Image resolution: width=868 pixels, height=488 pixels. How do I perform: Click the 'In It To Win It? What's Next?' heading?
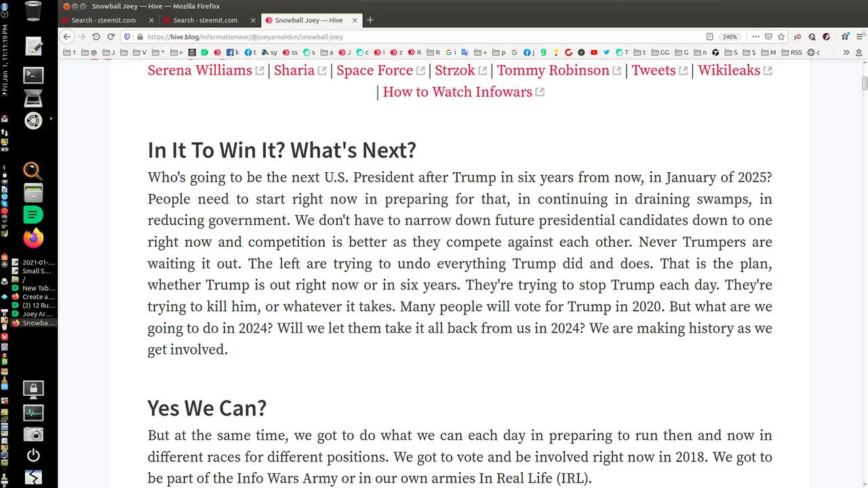pyautogui.click(x=281, y=150)
